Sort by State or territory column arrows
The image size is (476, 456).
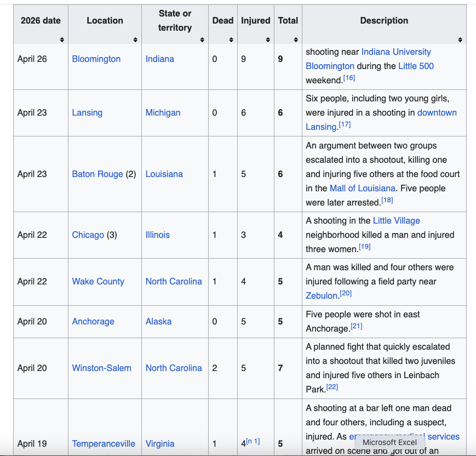point(202,40)
